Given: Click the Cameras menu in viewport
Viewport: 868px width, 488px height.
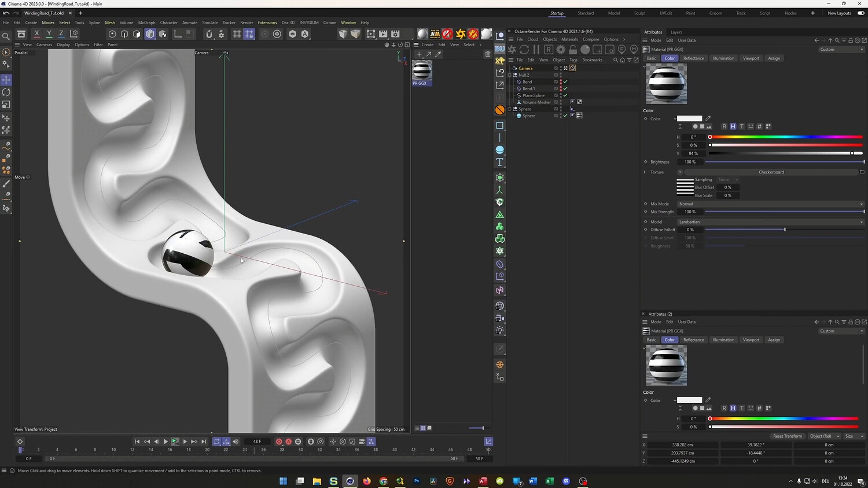Looking at the screenshot, I should click(44, 45).
